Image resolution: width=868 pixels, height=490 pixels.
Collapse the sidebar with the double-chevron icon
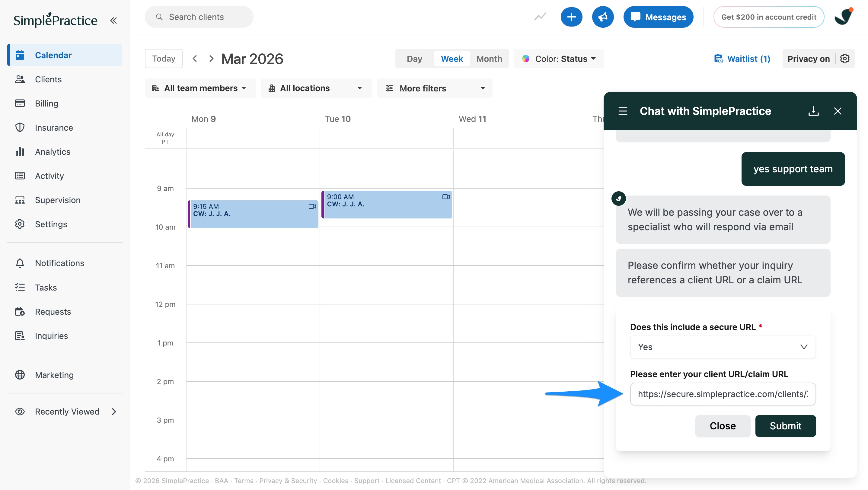tap(113, 21)
